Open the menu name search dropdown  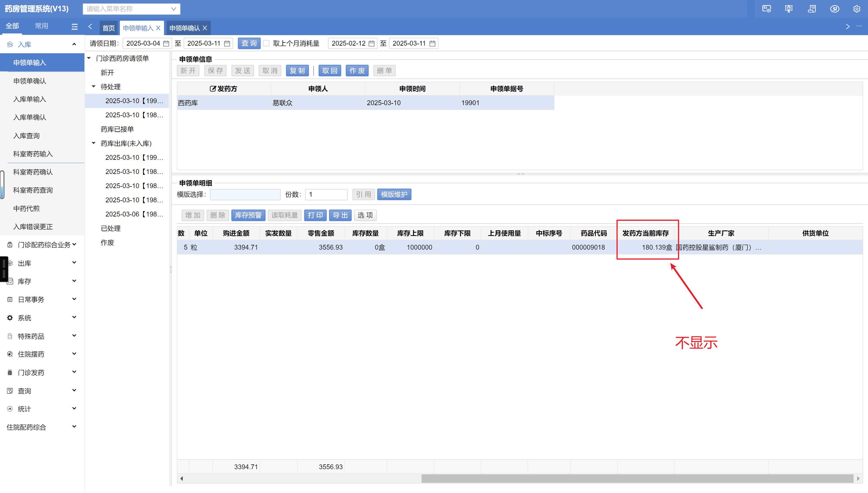[173, 9]
